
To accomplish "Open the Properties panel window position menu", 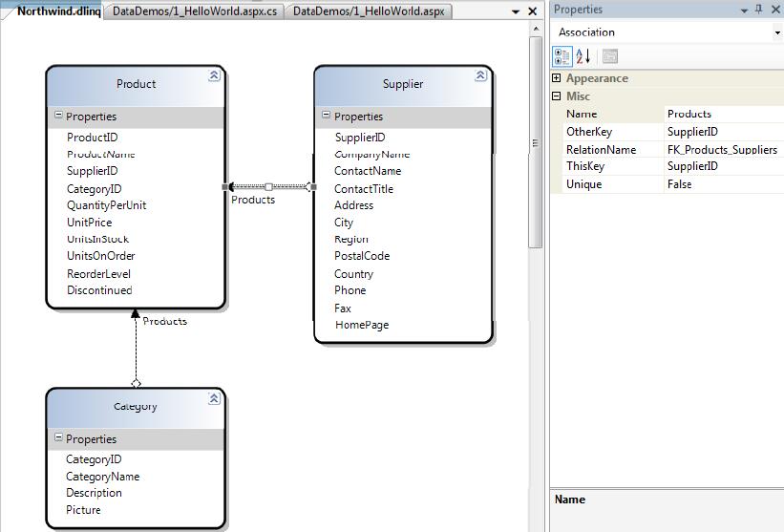I will tap(744, 11).
